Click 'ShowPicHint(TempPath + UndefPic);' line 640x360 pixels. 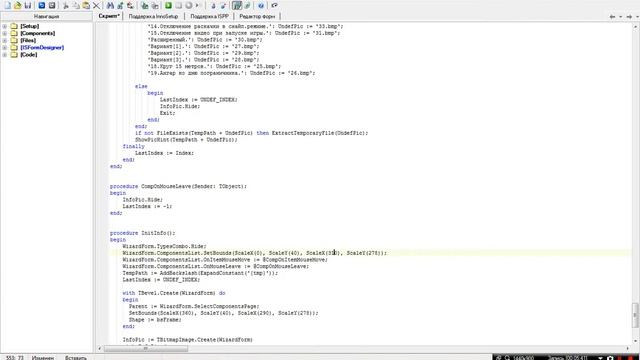186,140
